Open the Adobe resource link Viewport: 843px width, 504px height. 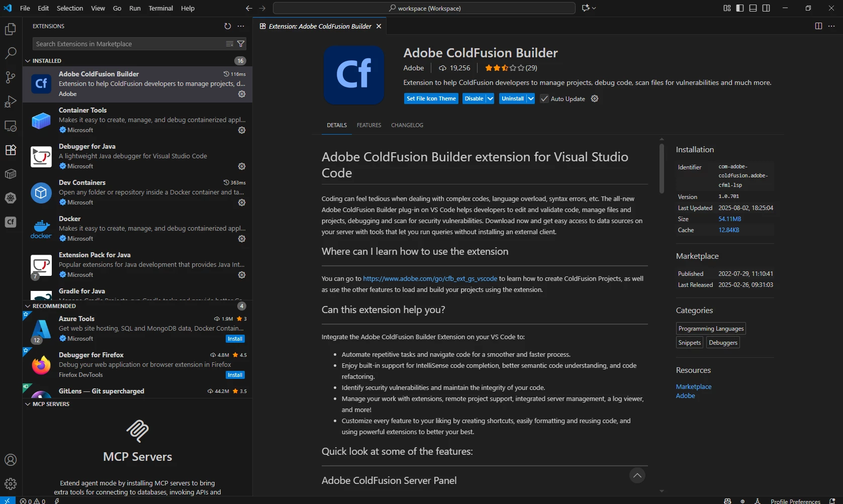point(686,395)
